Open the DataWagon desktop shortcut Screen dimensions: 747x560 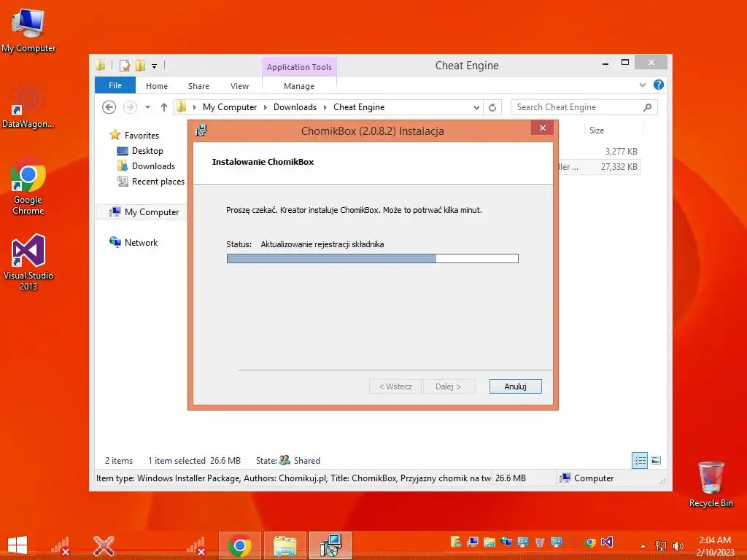(x=28, y=106)
